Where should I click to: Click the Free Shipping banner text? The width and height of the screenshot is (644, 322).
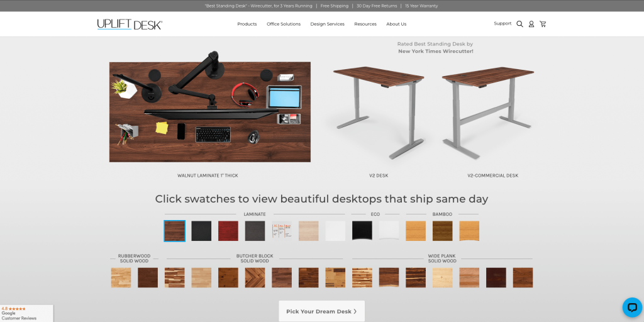pos(335,6)
